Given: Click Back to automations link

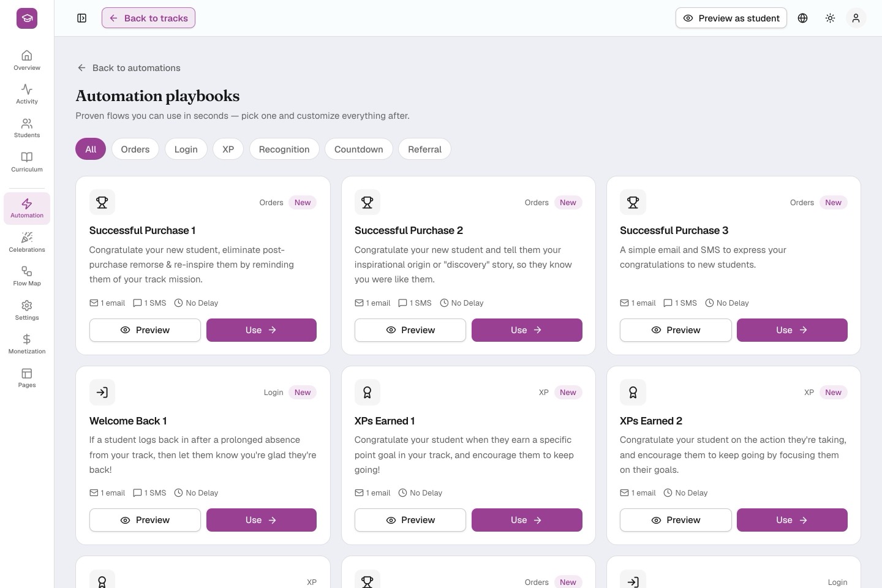Looking at the screenshot, I should click(129, 68).
